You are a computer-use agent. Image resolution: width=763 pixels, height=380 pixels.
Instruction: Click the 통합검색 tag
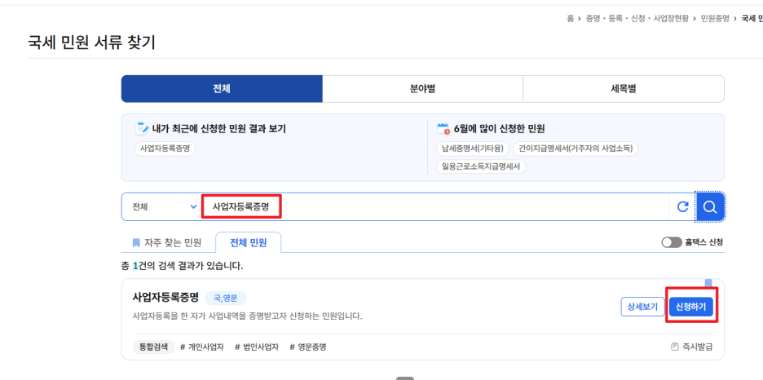coord(153,347)
